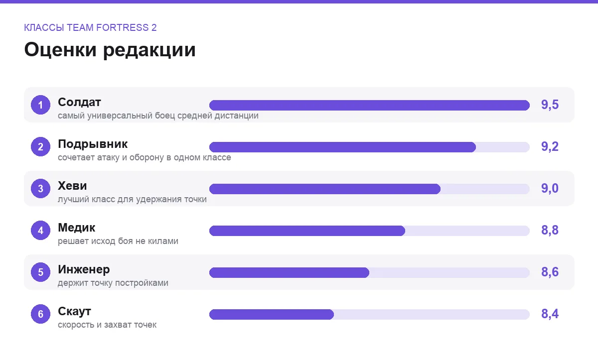This screenshot has height=364, width=598.
Task: Click the Скаут rating bar
Action: click(369, 314)
